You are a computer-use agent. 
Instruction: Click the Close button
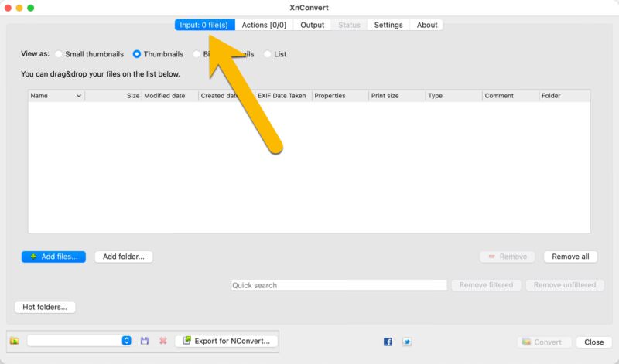click(x=593, y=342)
